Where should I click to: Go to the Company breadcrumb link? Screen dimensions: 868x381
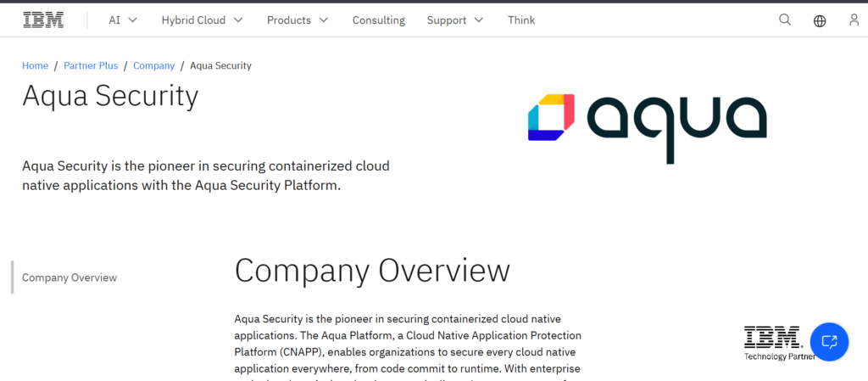[x=154, y=65]
